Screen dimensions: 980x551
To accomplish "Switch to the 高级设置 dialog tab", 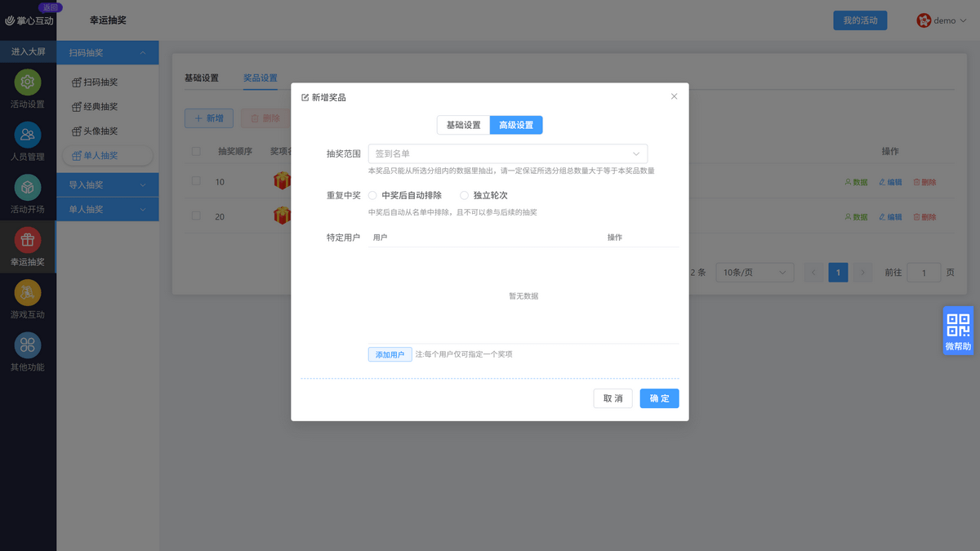I will (x=516, y=125).
